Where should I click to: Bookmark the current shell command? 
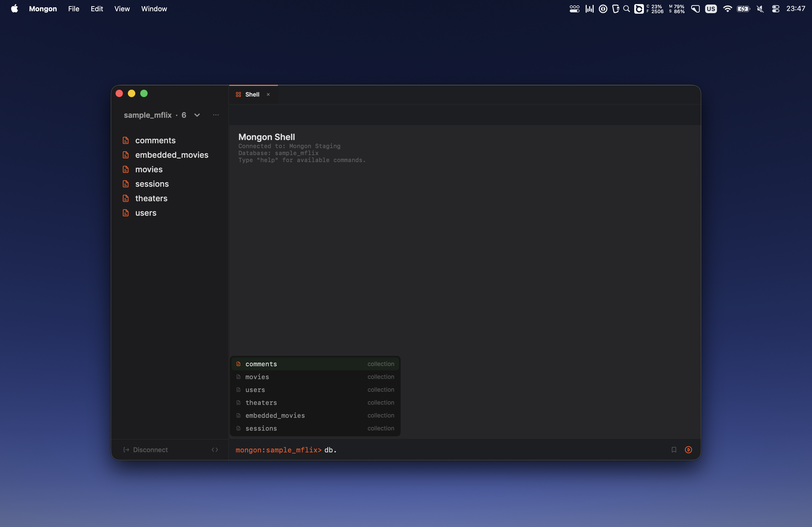click(x=674, y=450)
